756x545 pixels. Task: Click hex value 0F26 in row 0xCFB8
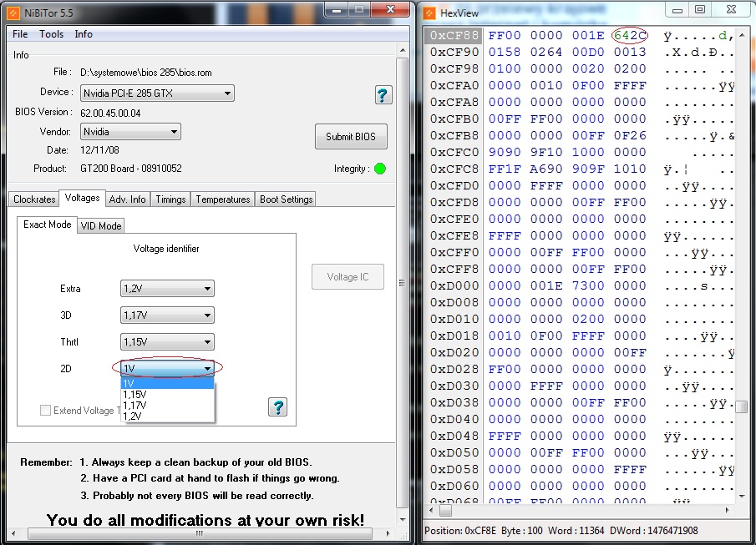tap(630, 135)
